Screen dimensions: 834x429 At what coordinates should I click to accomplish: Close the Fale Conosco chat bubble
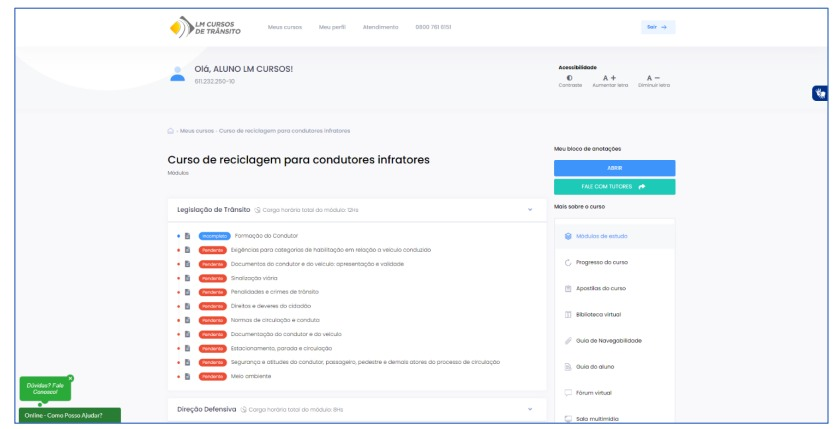pos(70,378)
